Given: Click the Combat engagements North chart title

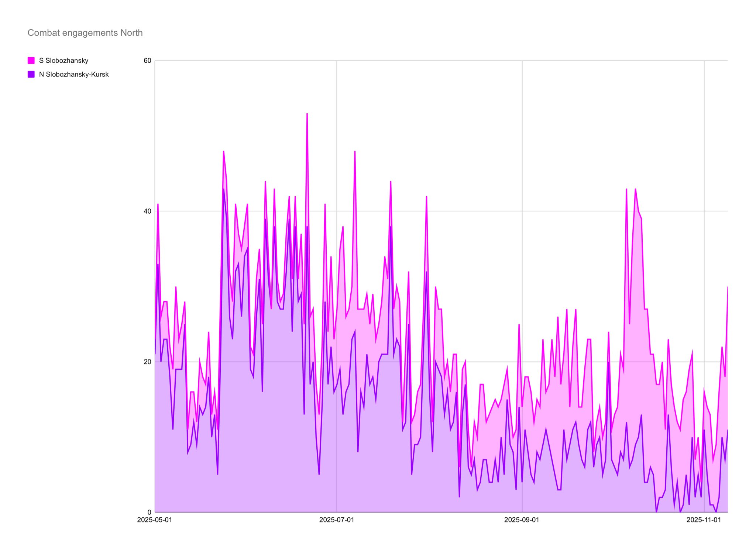Looking at the screenshot, I should 85,33.
